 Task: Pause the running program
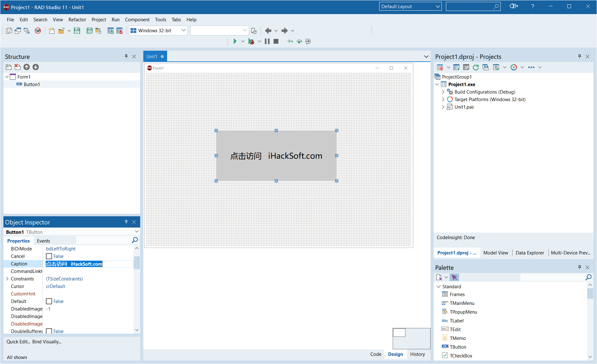[267, 41]
